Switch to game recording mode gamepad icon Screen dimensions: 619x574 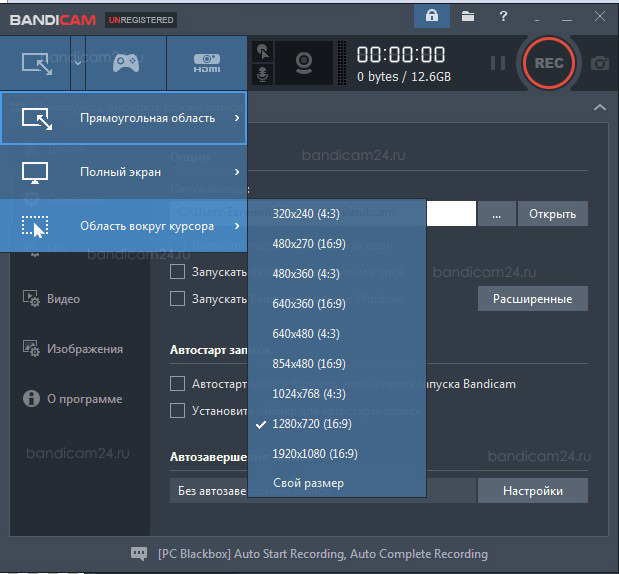(x=126, y=63)
